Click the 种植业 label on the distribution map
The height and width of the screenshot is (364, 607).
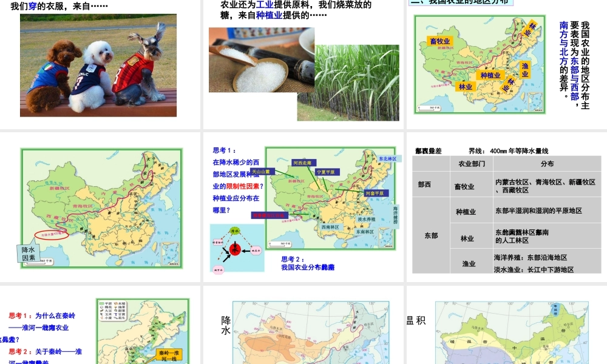490,75
